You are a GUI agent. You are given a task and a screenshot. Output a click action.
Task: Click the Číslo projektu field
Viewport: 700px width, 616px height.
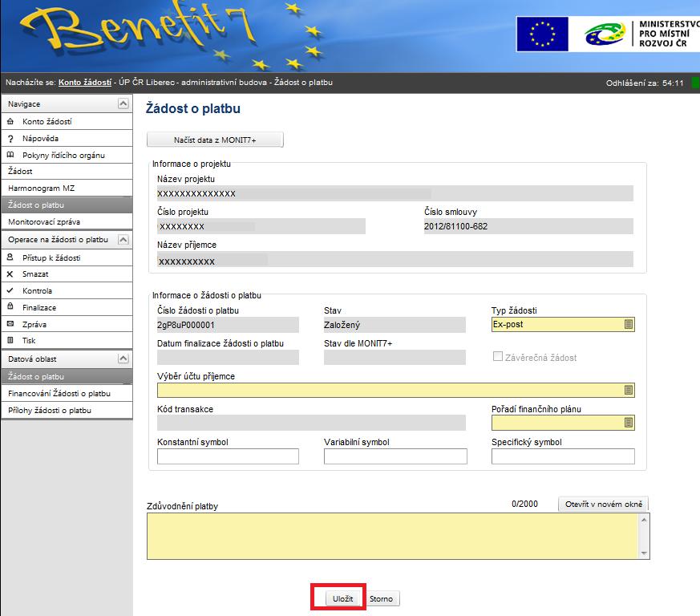[x=261, y=226]
